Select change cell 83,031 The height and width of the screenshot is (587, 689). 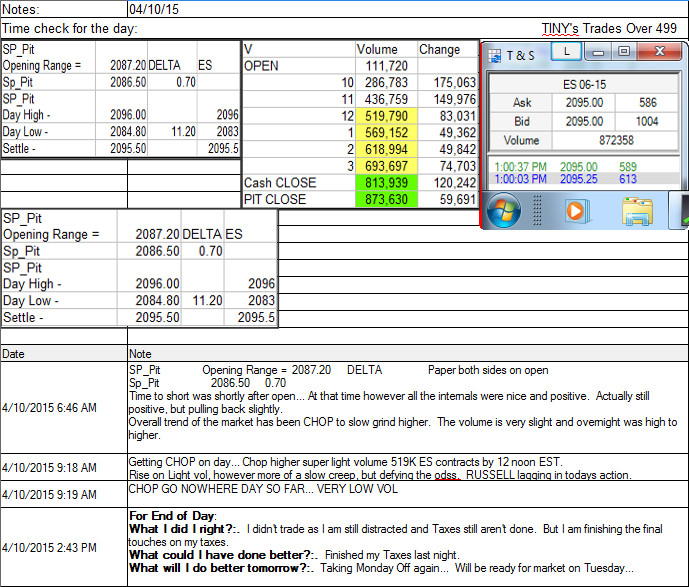pos(447,116)
